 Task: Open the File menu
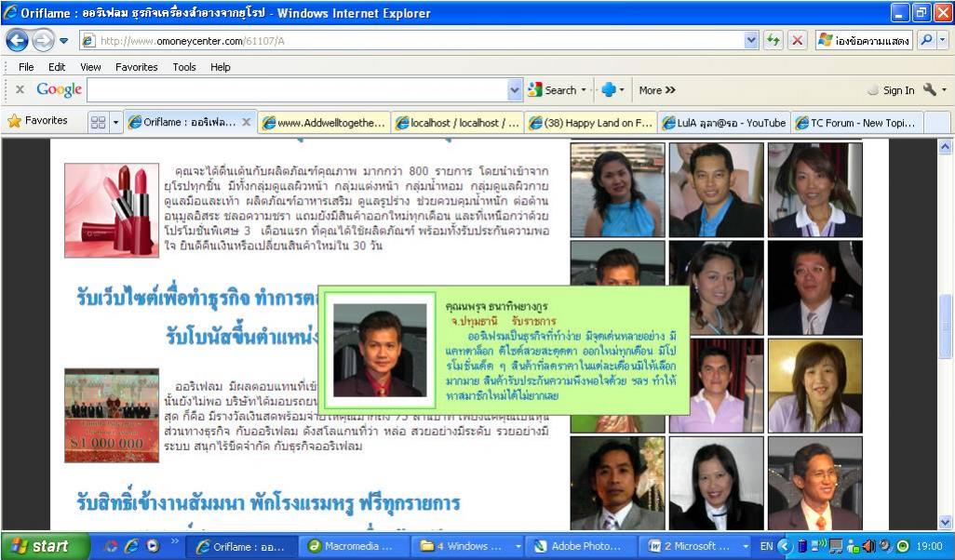pos(26,67)
